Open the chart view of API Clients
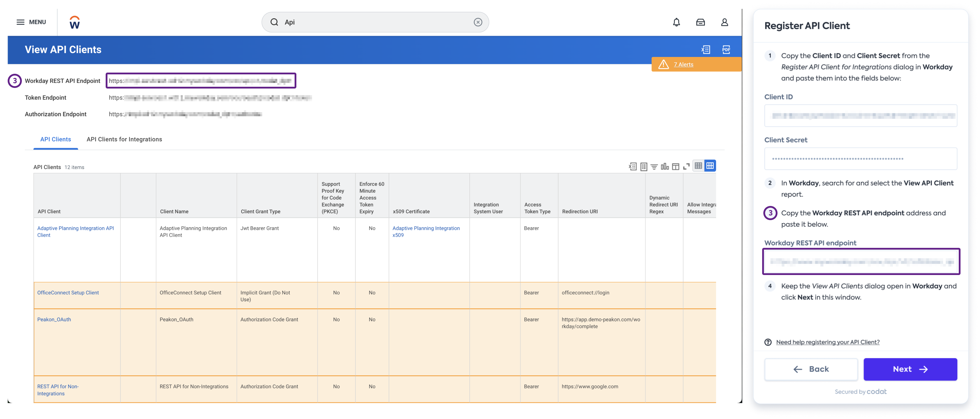The width and height of the screenshot is (980, 419). [665, 166]
